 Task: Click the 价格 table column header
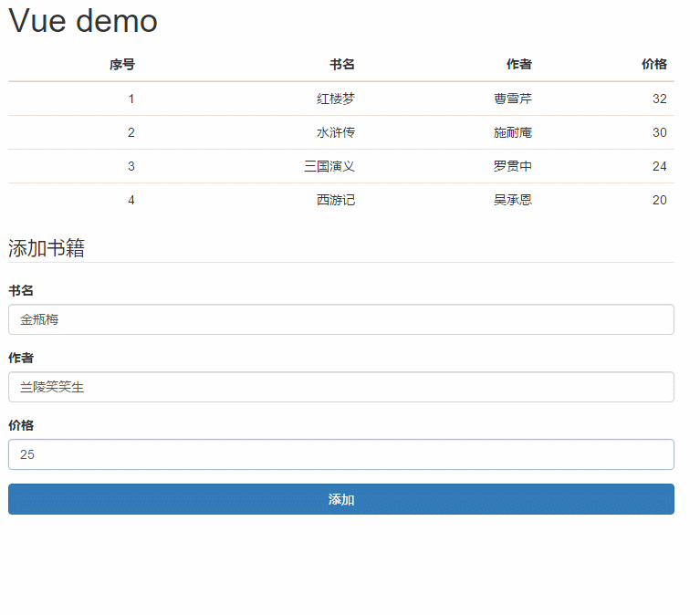click(x=654, y=64)
